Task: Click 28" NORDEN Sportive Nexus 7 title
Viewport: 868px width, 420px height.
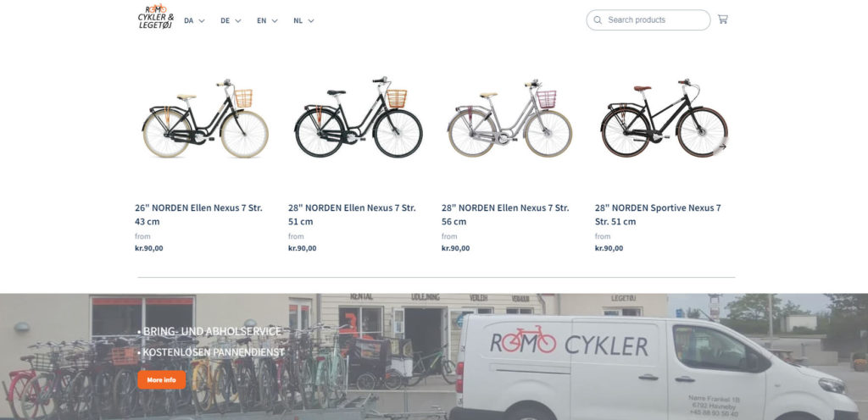Action: (658, 214)
